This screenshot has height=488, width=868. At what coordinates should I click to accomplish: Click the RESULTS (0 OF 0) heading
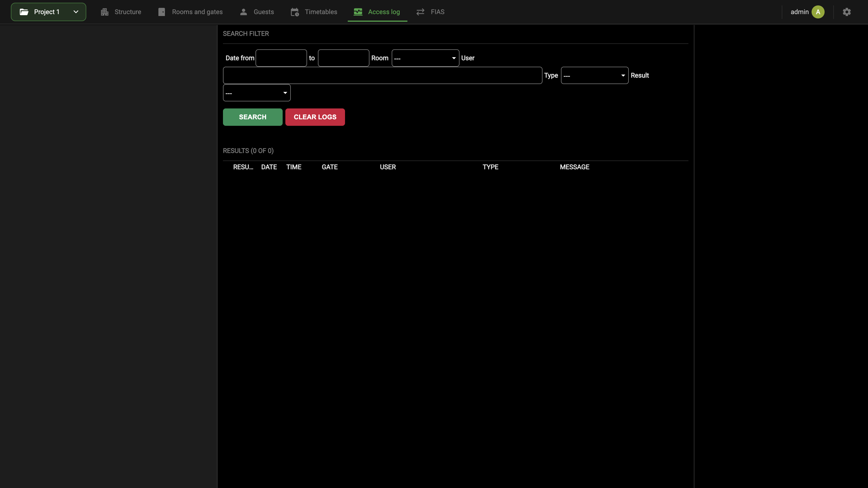[x=248, y=151]
